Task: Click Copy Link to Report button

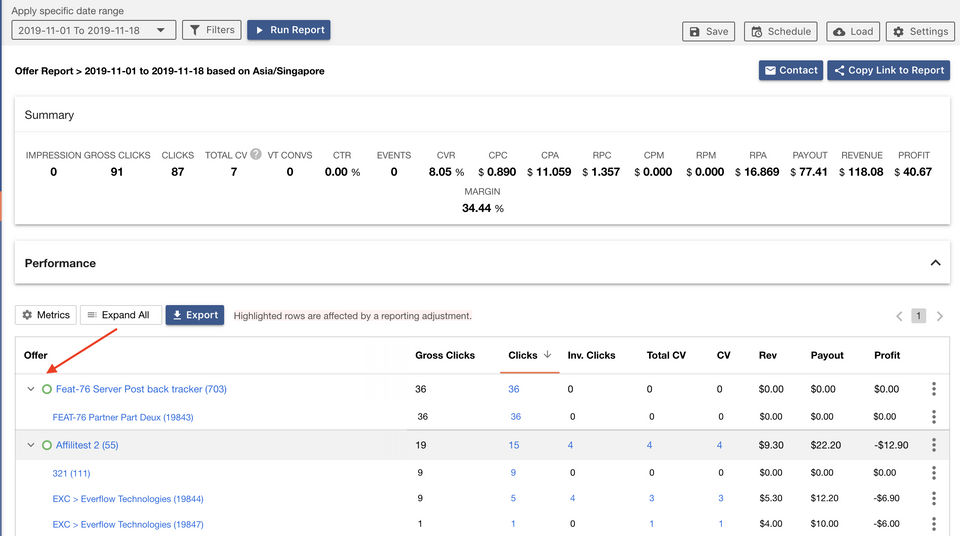Action: [x=888, y=71]
